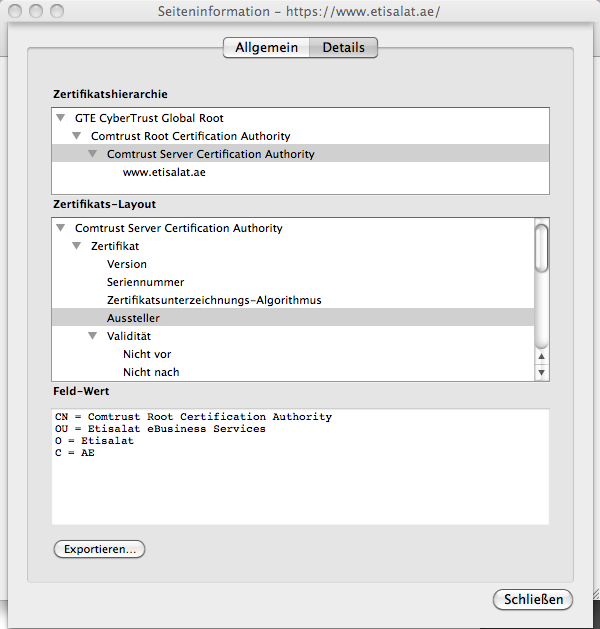600x629 pixels.
Task: Click the OU = Etisalat eBusiness Services line
Action: pos(160,429)
